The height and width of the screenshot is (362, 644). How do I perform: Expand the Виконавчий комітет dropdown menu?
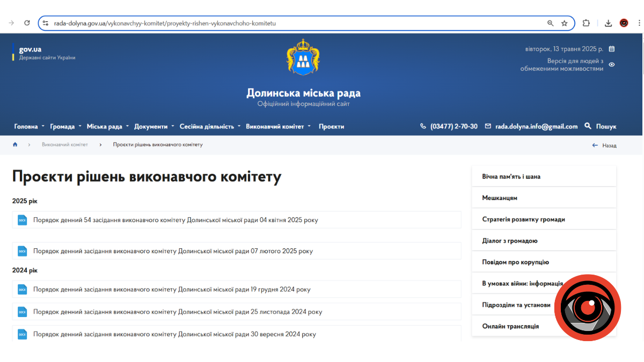point(278,127)
